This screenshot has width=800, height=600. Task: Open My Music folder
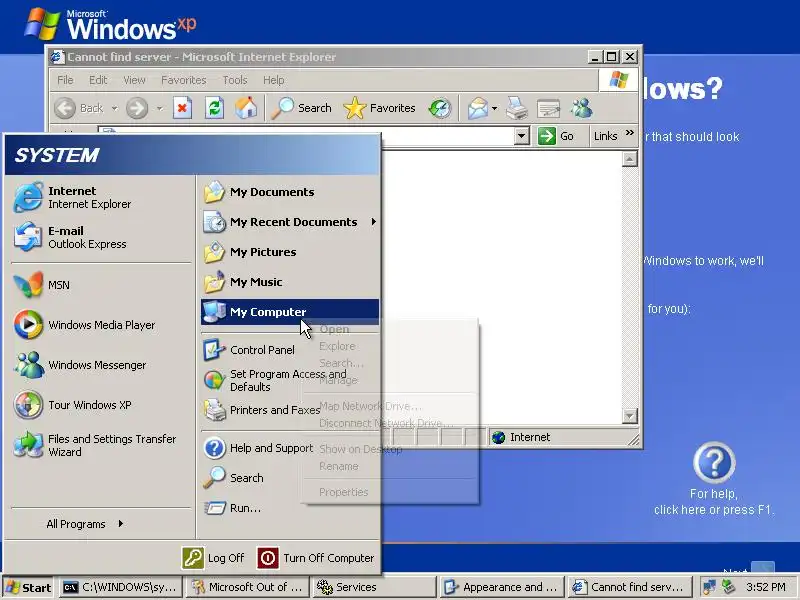[x=290, y=282]
